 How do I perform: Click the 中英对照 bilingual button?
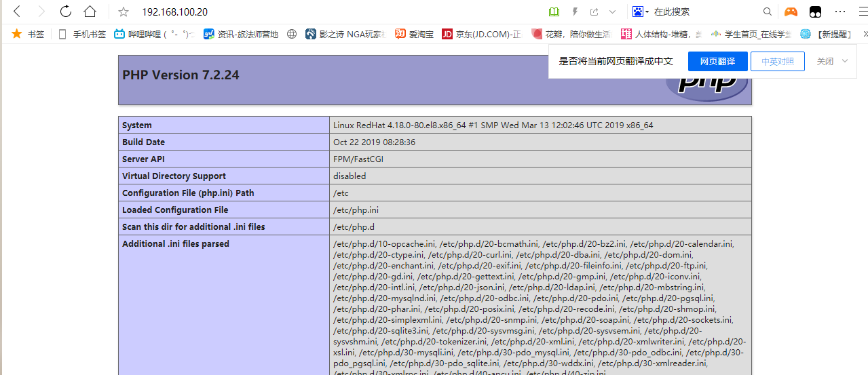778,61
